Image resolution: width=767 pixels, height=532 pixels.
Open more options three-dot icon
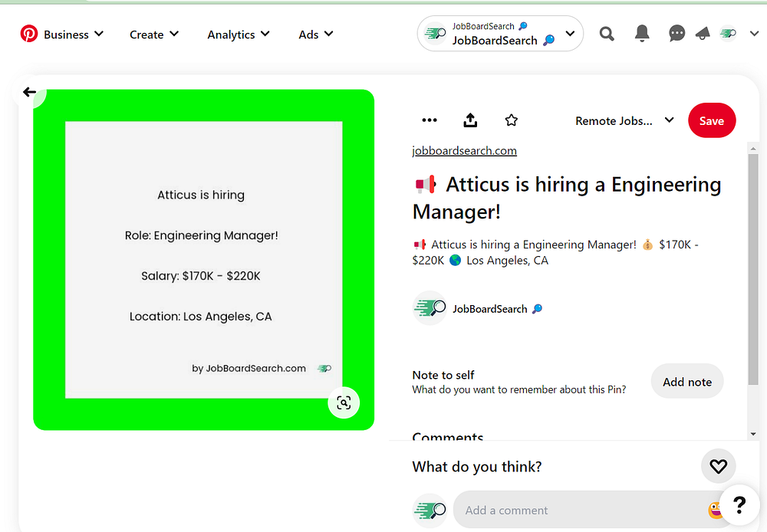430,120
